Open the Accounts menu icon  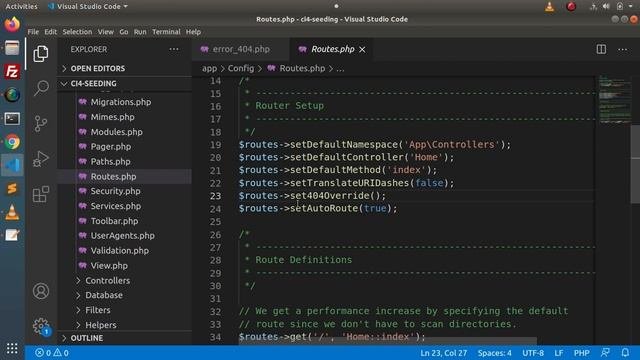click(41, 291)
